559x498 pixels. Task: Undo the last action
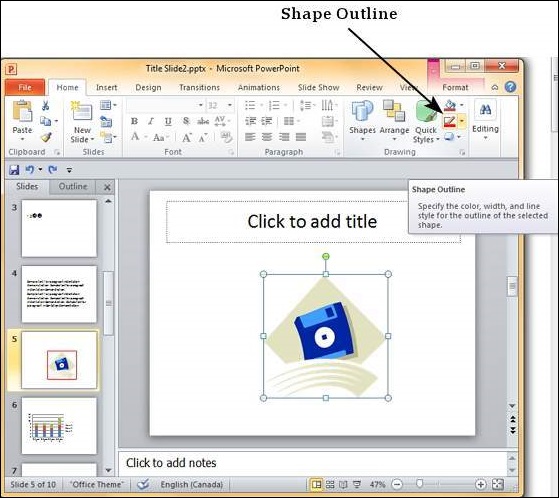click(x=30, y=170)
